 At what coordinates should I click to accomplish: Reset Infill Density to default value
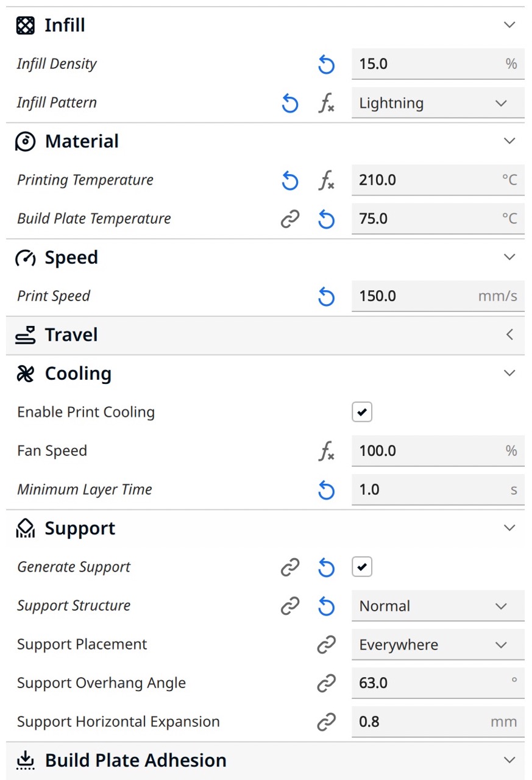pyautogui.click(x=326, y=64)
